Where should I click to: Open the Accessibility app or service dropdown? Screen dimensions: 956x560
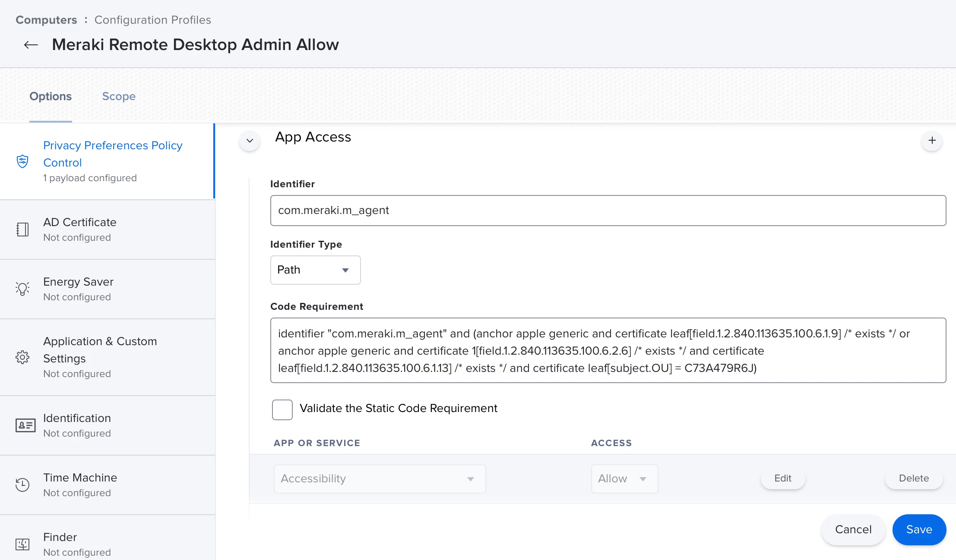tap(380, 479)
